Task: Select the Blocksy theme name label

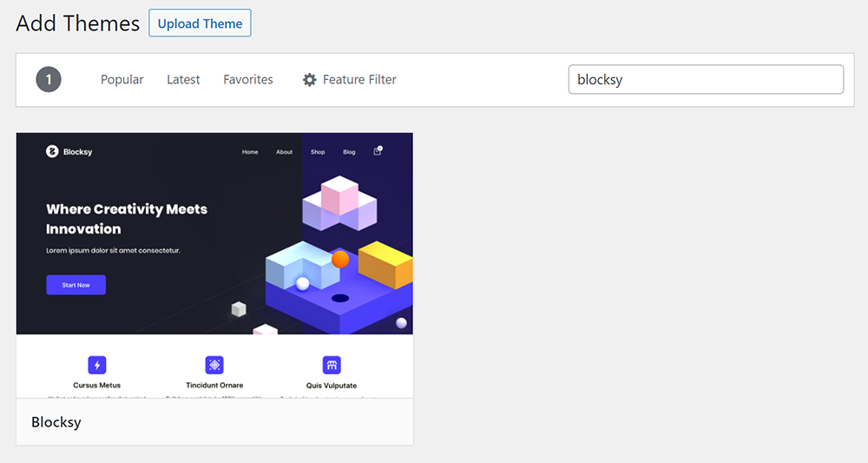Action: tap(56, 422)
